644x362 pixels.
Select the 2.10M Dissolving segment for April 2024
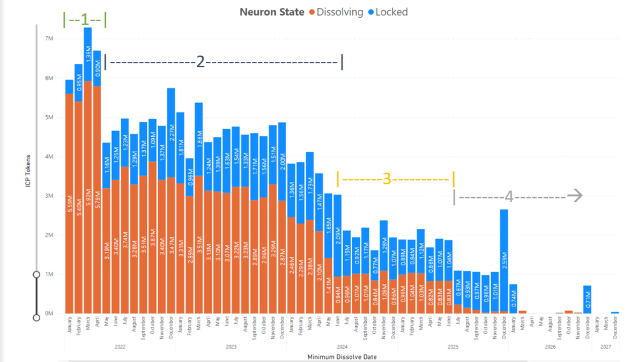click(x=318, y=272)
